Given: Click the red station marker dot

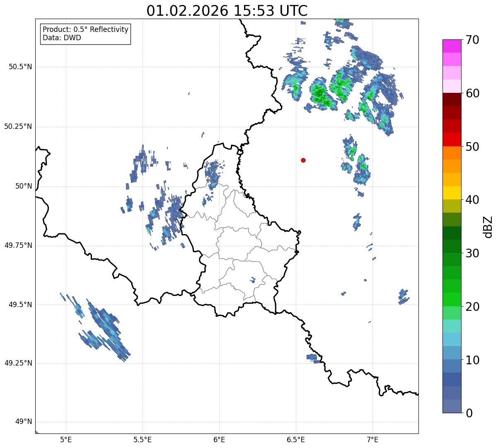Looking at the screenshot, I should 303,160.
